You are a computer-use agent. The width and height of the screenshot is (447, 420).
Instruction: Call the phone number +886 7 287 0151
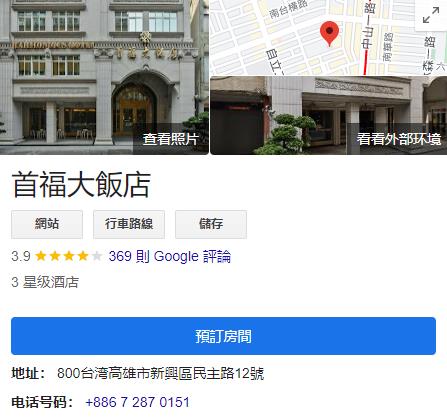[x=138, y=402]
